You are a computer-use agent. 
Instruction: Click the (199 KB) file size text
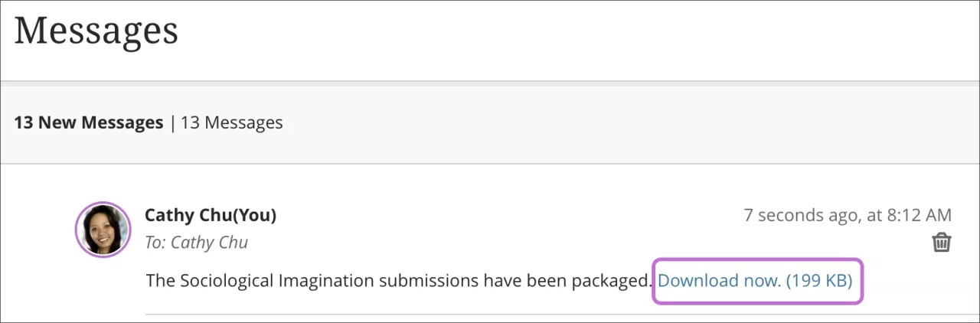tap(818, 280)
